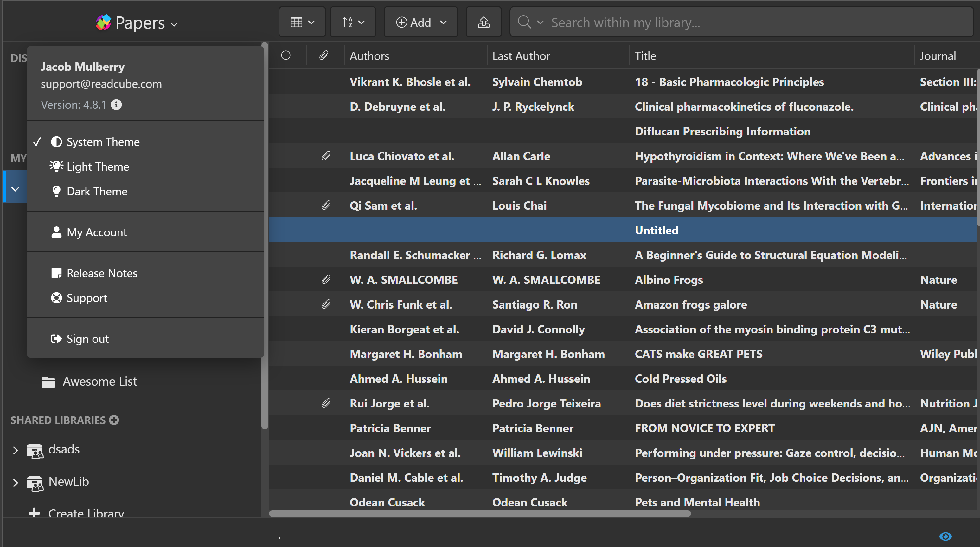The height and width of the screenshot is (547, 980).
Task: Click the Papers app logo
Action: [104, 23]
